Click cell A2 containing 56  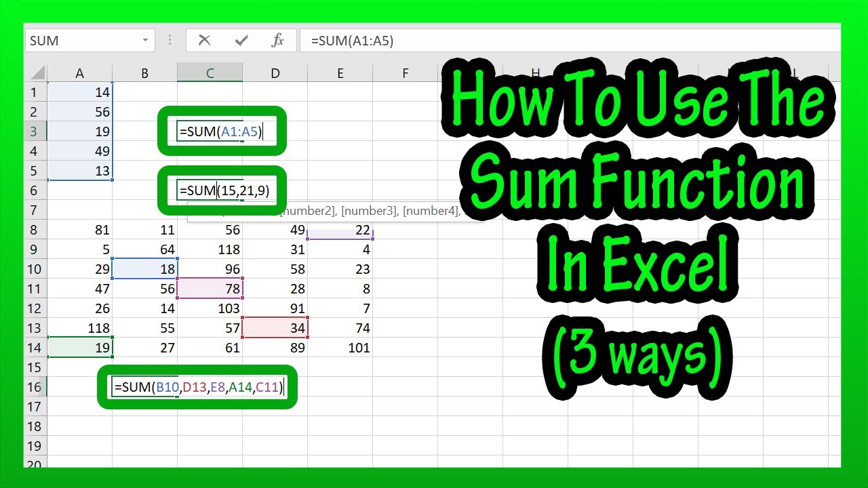coord(80,112)
